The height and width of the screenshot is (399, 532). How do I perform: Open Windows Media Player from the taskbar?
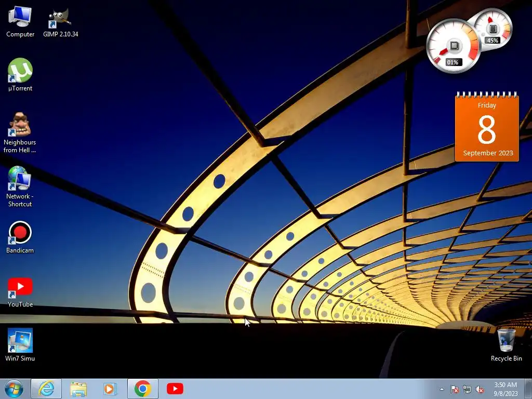(x=110, y=389)
